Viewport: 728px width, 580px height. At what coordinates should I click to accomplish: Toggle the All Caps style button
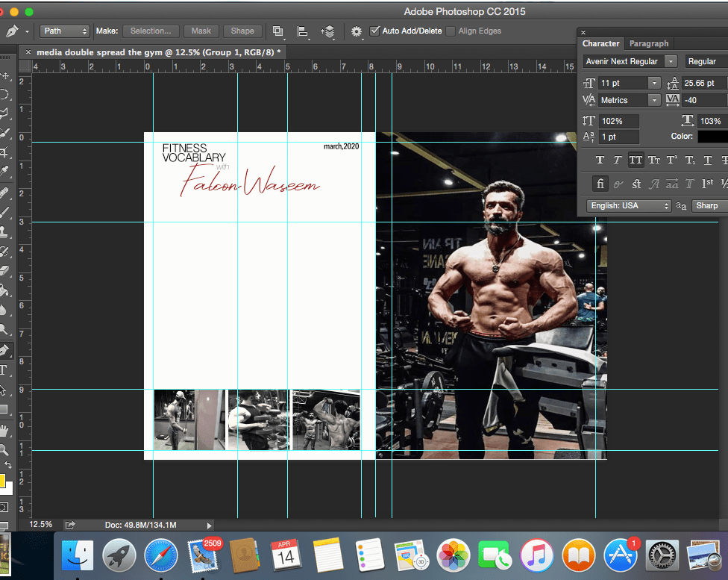click(x=636, y=160)
